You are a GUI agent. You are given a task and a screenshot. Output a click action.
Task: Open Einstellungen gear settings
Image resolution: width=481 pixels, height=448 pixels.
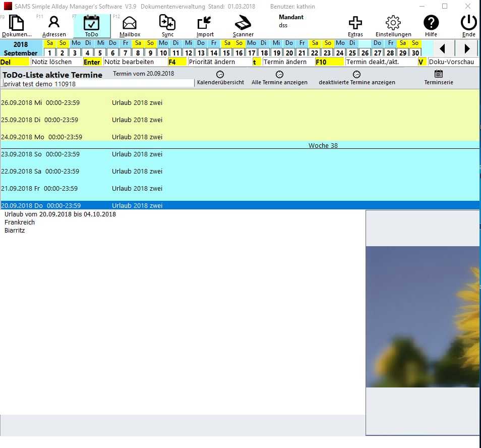[x=393, y=24]
